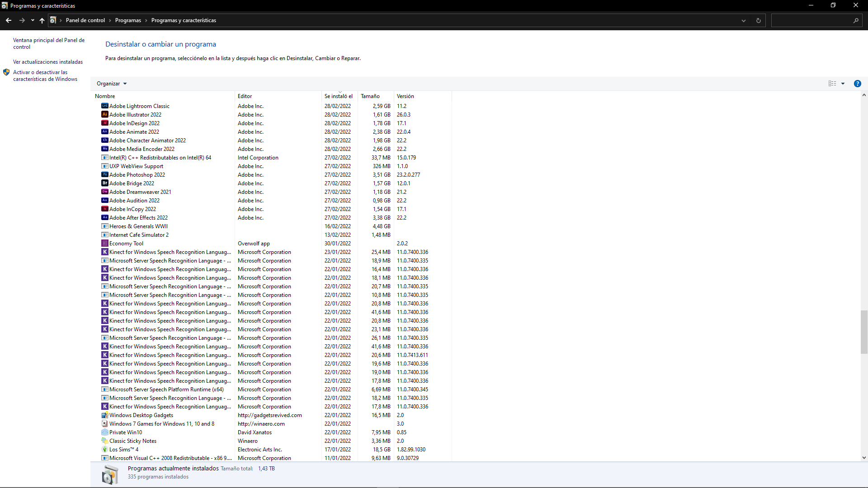Click the scrollbar down arrow
868x488 pixels.
(864, 457)
